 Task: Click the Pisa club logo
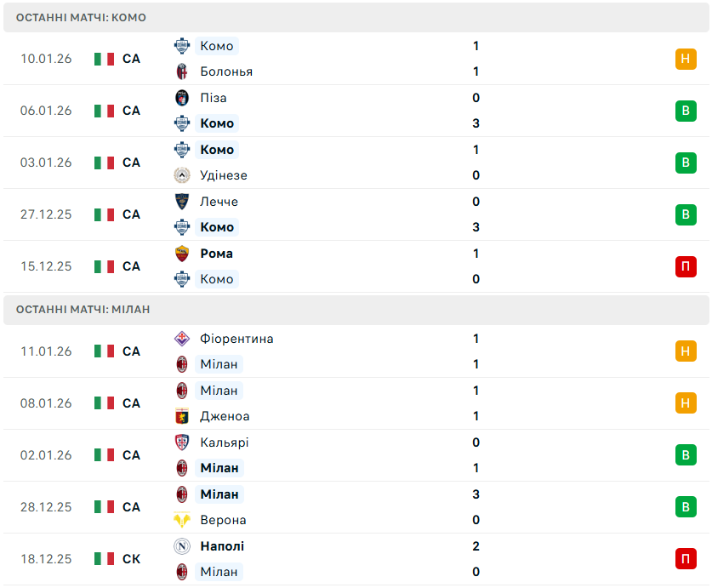pos(181,98)
